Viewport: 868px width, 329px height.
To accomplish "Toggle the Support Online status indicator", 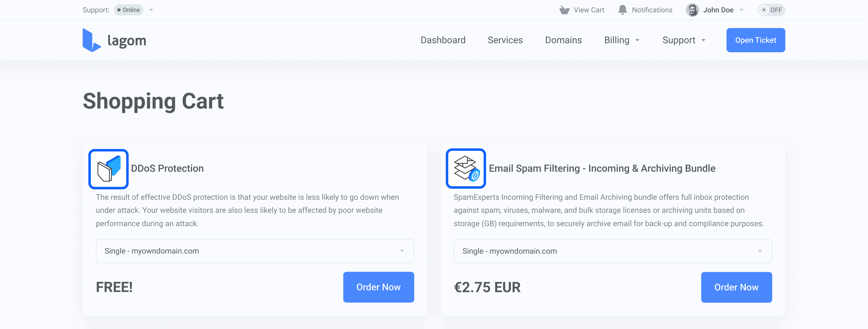I will coord(128,10).
